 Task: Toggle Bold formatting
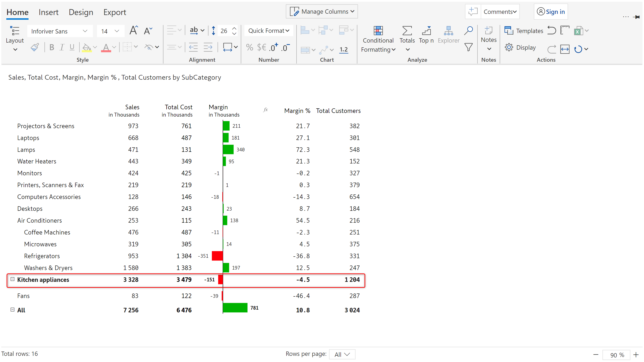pyautogui.click(x=52, y=47)
